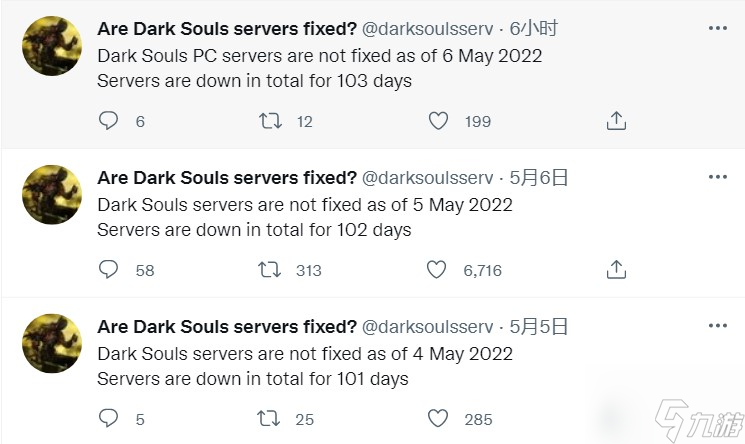The image size is (745, 444).
Task: Share the 102 days tweet
Action: (x=616, y=270)
